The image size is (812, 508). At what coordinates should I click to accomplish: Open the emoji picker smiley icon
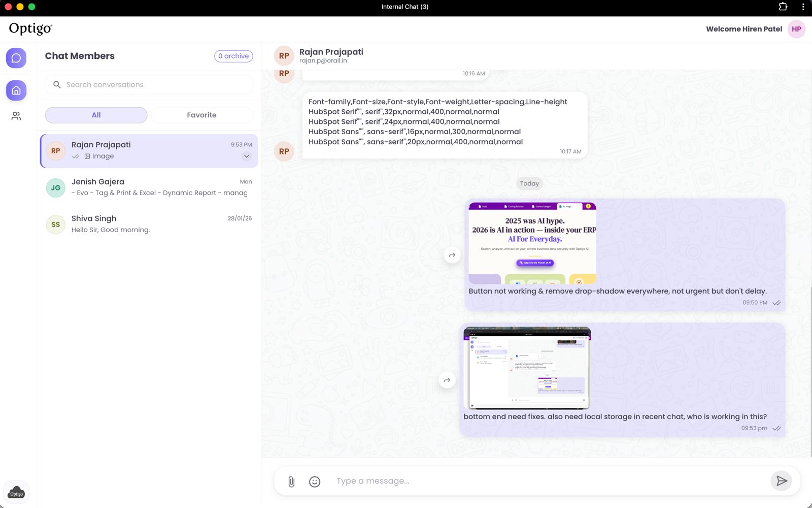click(315, 482)
